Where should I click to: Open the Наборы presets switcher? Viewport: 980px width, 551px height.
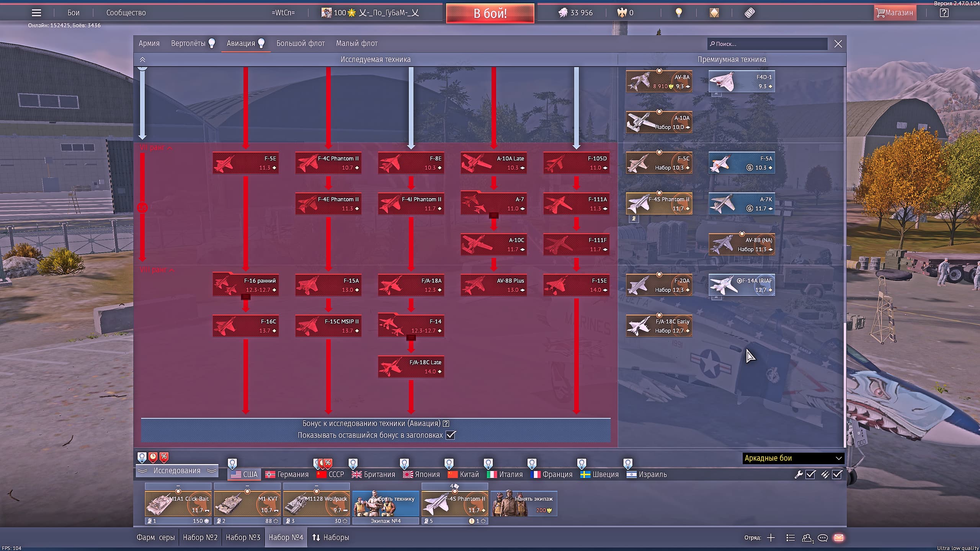pos(330,538)
